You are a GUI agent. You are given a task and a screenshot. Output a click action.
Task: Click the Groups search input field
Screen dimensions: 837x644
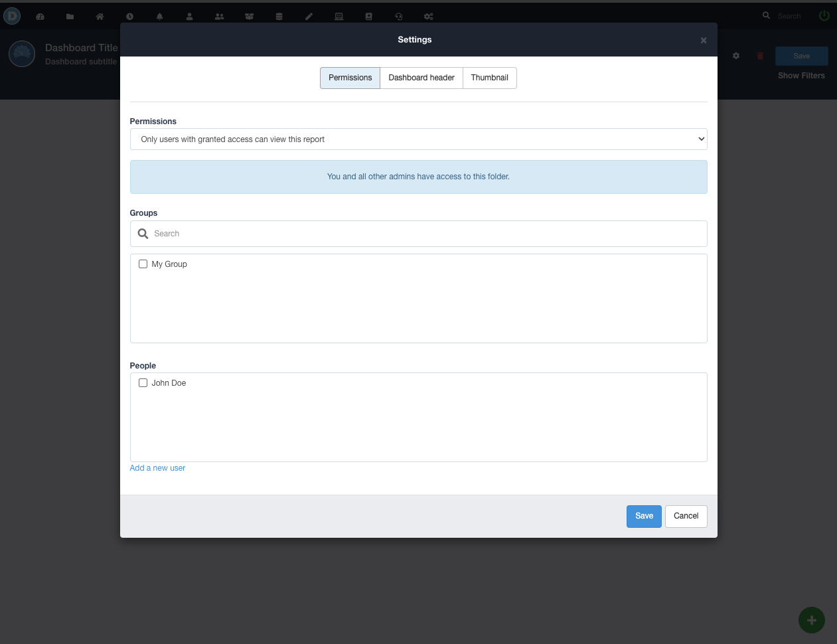pos(425,234)
